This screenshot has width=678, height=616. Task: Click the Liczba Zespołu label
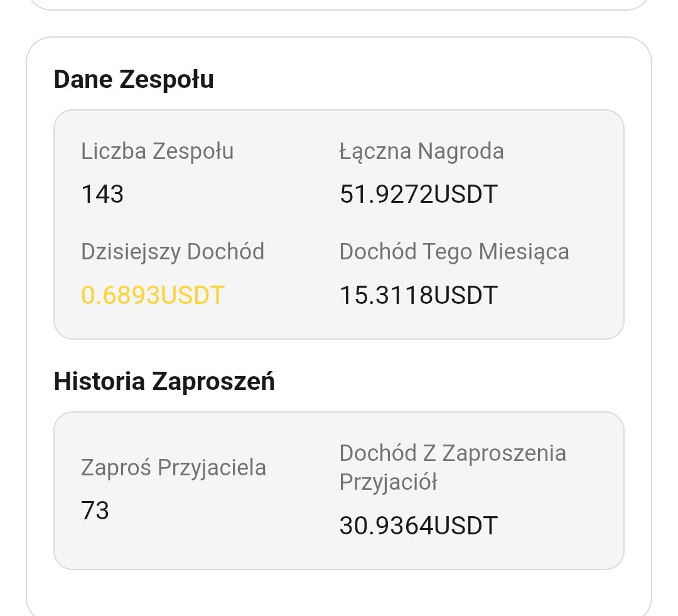click(x=157, y=151)
